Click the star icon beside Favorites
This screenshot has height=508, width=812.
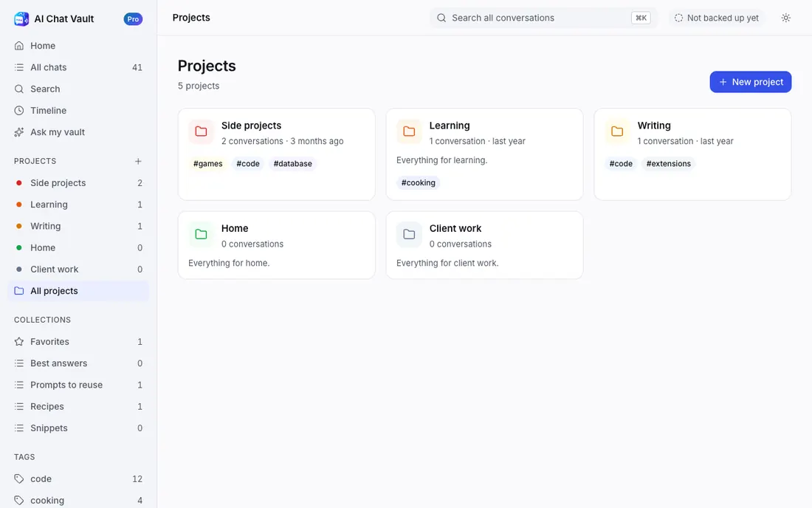coord(19,342)
